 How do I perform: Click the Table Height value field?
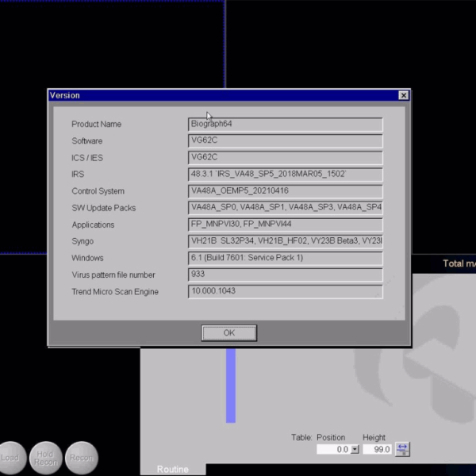(x=378, y=449)
